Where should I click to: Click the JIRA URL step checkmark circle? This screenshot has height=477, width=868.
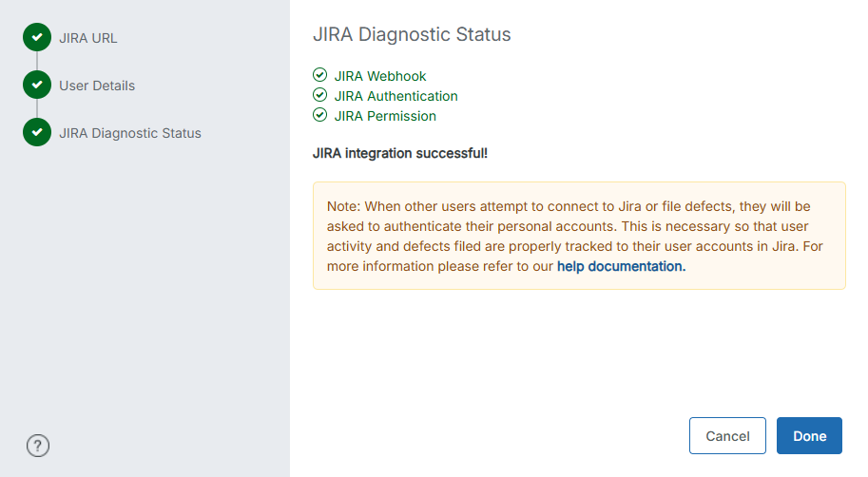tap(37, 37)
